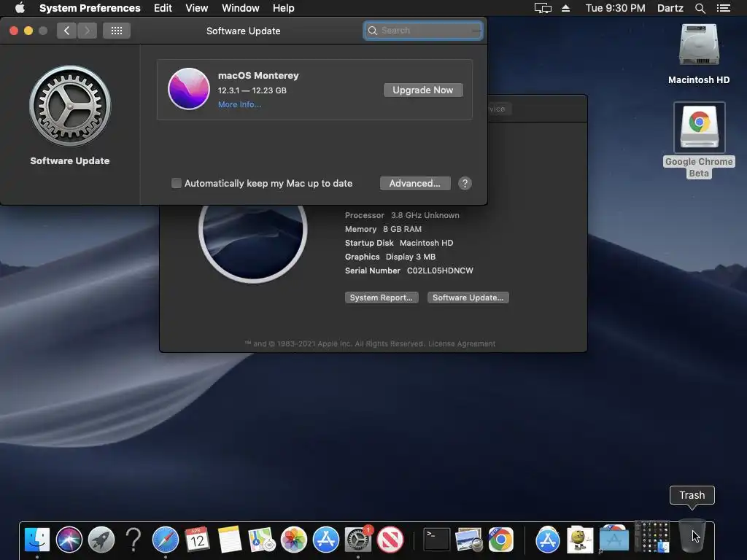Focus the Search field in Software Update
This screenshot has width=747, height=560.
(x=423, y=31)
